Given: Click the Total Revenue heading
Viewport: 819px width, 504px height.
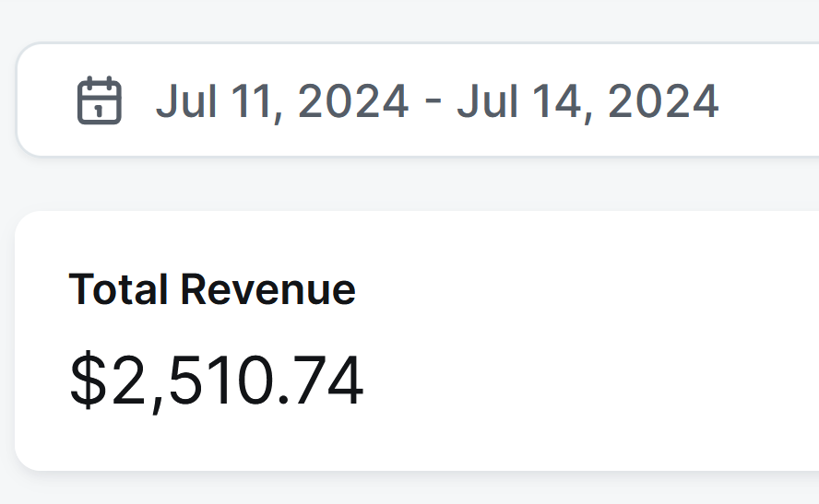Looking at the screenshot, I should pos(212,289).
